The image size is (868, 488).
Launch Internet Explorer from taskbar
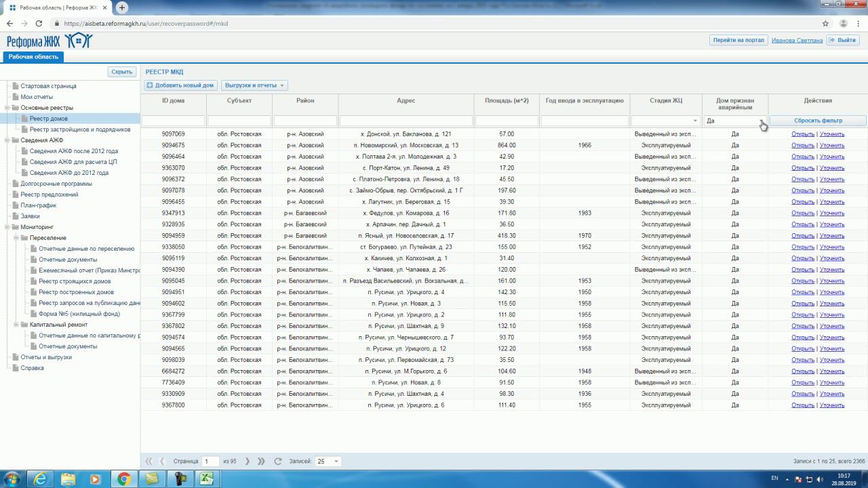(40, 479)
